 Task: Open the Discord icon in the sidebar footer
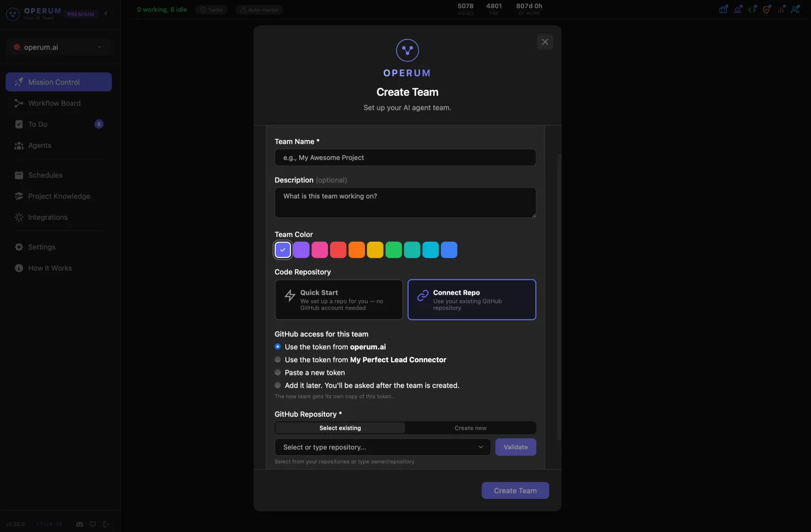(x=80, y=524)
